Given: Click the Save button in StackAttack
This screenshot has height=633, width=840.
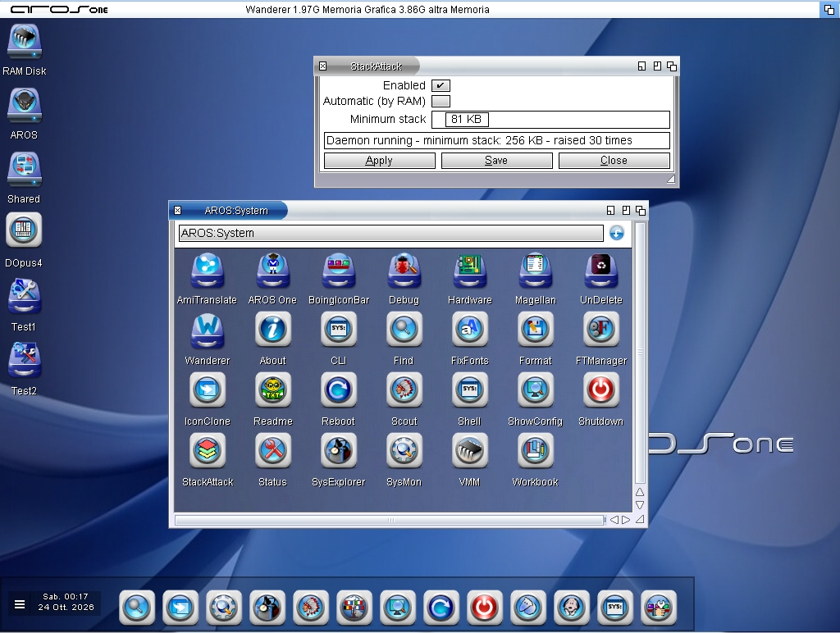Looking at the screenshot, I should click(496, 161).
